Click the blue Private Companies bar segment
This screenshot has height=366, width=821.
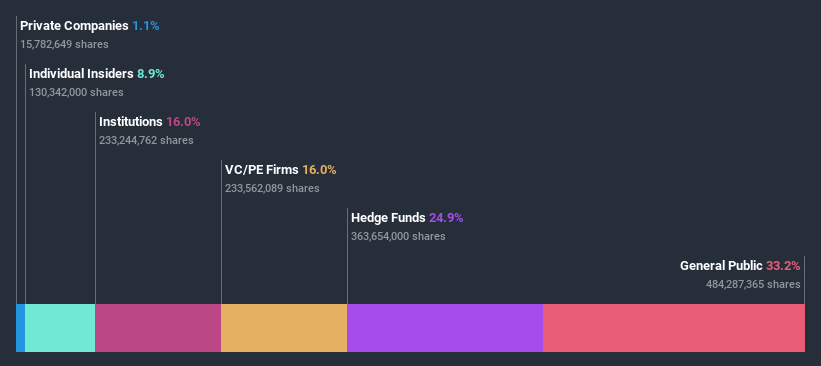[x=20, y=328]
